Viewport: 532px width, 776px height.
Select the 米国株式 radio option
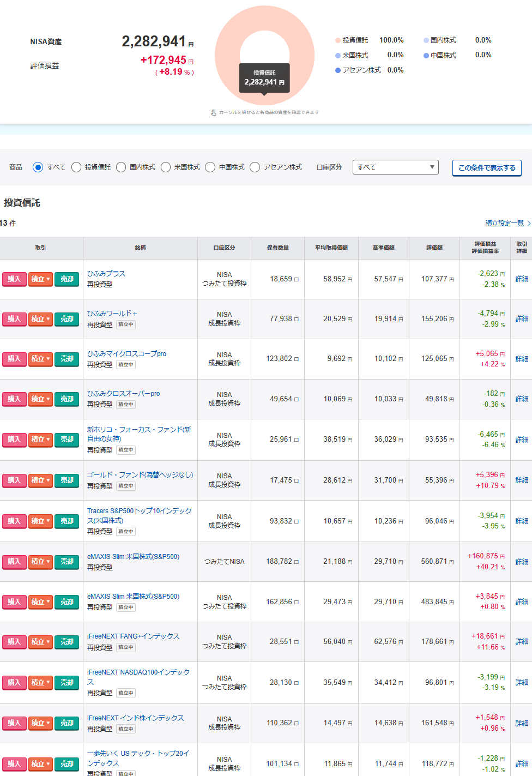coord(166,167)
